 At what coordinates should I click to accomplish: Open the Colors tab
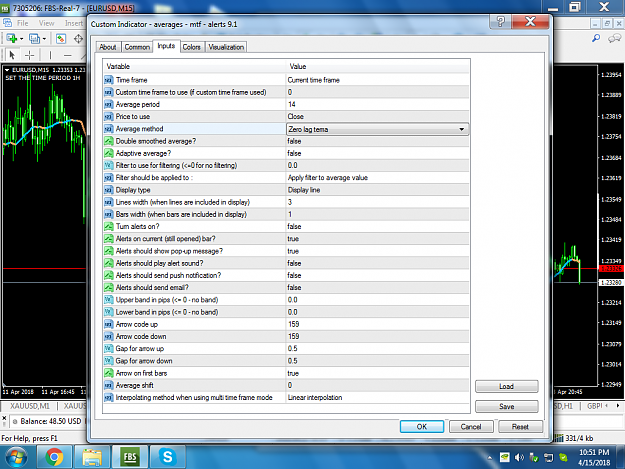coord(191,47)
